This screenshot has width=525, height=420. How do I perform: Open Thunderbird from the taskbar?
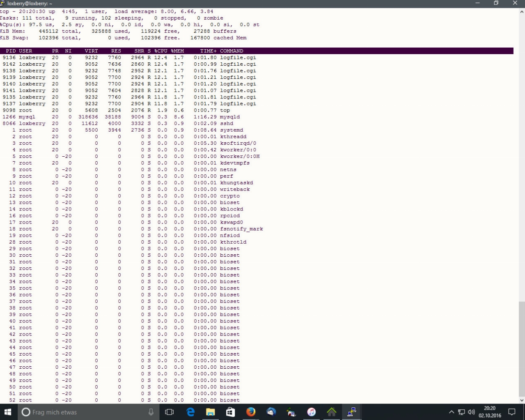click(x=271, y=412)
